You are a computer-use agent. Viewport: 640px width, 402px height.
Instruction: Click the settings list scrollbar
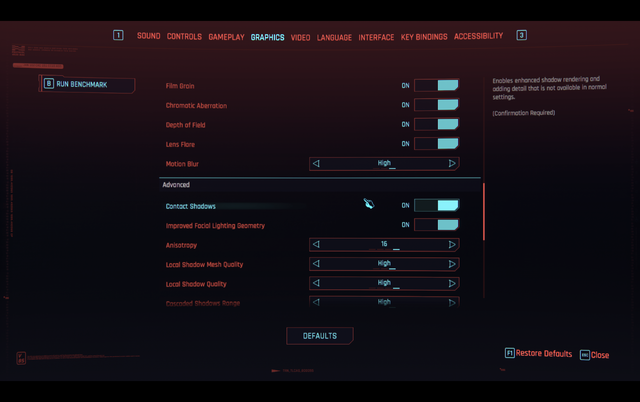click(x=484, y=212)
